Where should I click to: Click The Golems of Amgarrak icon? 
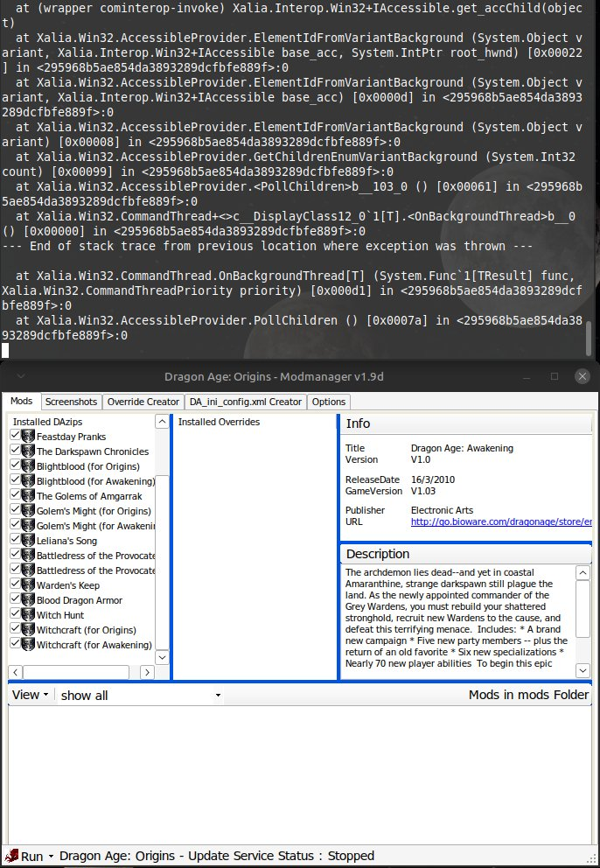point(28,496)
